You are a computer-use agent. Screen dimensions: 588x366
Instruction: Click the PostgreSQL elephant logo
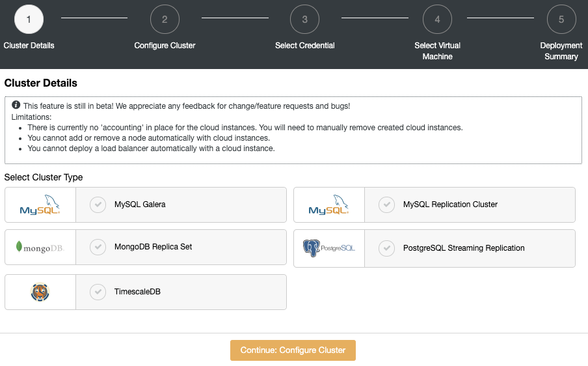[329, 248]
